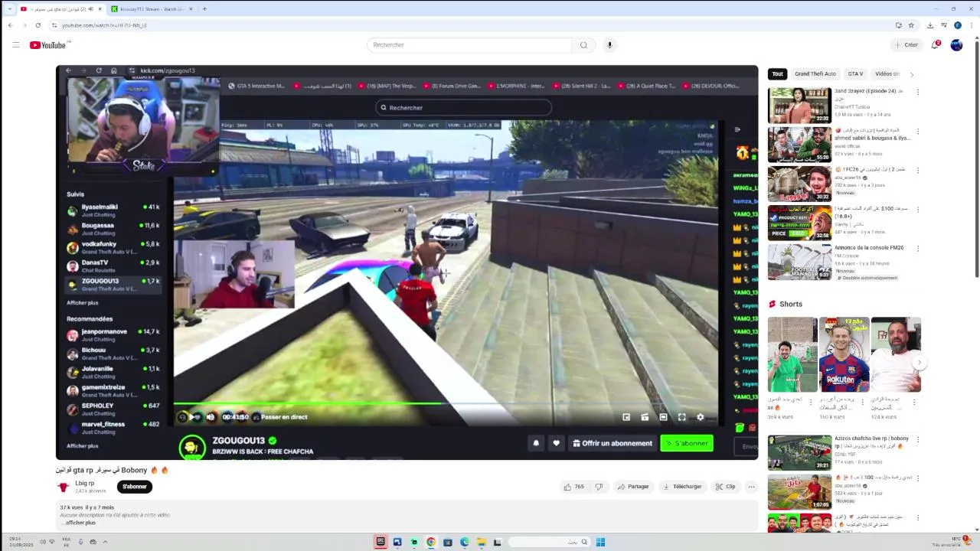Focus the YouTube Rechercher search box
This screenshot has width=980, height=551.
(469, 45)
